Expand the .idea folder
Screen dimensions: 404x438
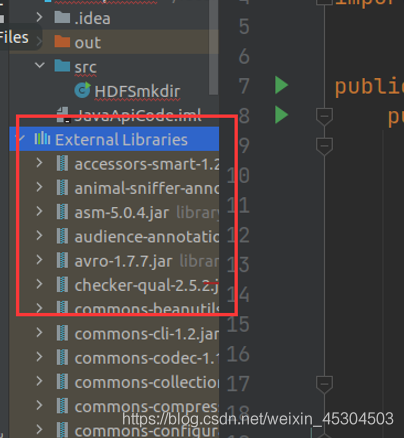39,17
